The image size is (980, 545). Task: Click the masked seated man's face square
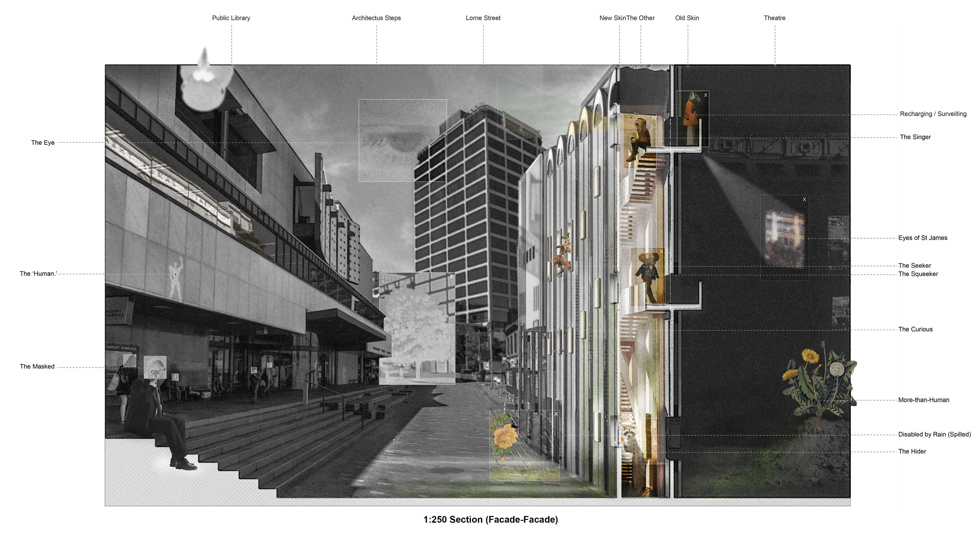pyautogui.click(x=155, y=367)
